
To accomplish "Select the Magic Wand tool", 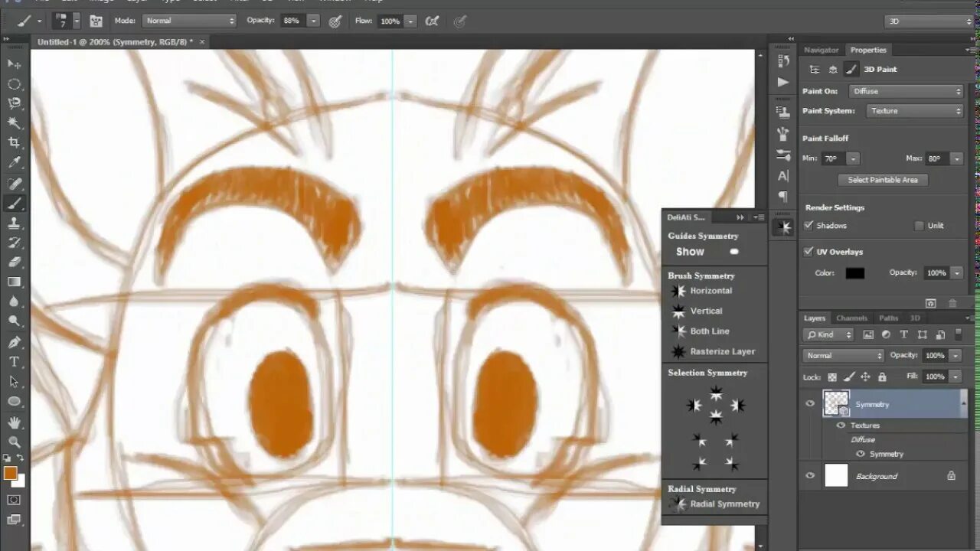I will [14, 123].
